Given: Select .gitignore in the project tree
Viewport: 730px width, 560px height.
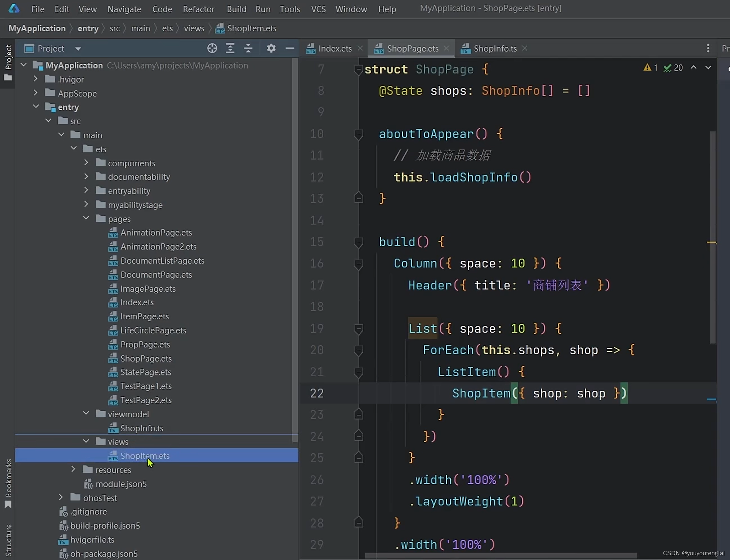Looking at the screenshot, I should (89, 512).
